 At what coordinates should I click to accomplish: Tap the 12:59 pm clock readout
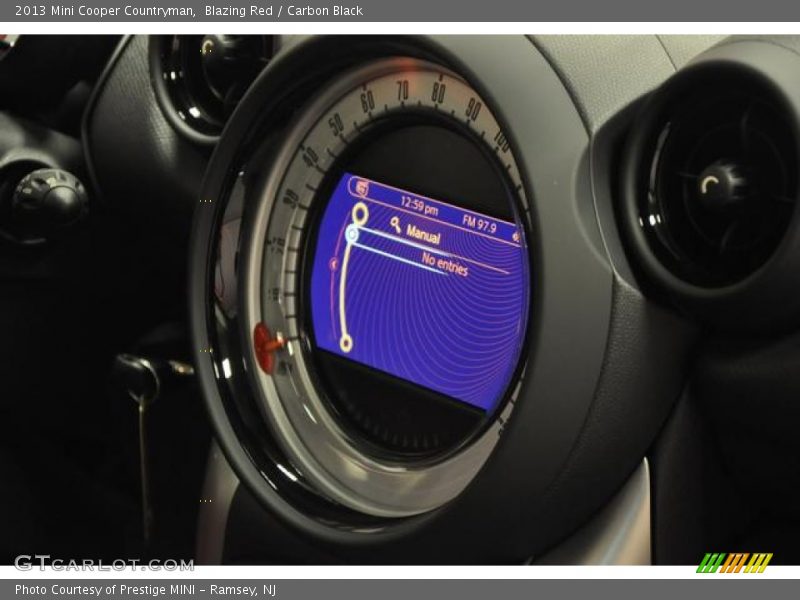pos(419,205)
